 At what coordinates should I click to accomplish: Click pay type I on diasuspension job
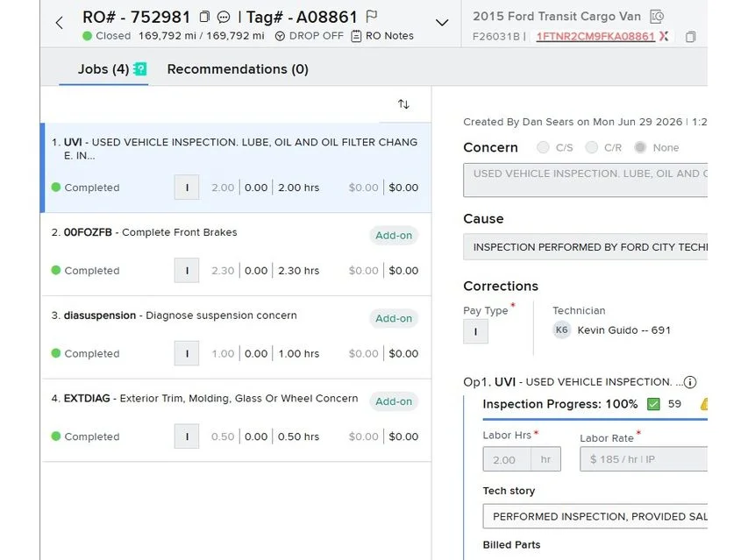[187, 353]
